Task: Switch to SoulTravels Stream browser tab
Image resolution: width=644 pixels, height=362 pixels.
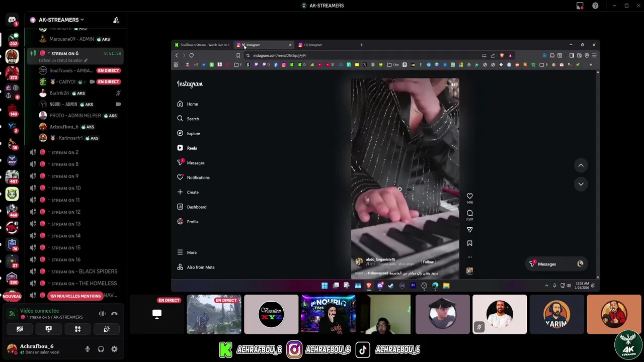Action: click(202, 45)
